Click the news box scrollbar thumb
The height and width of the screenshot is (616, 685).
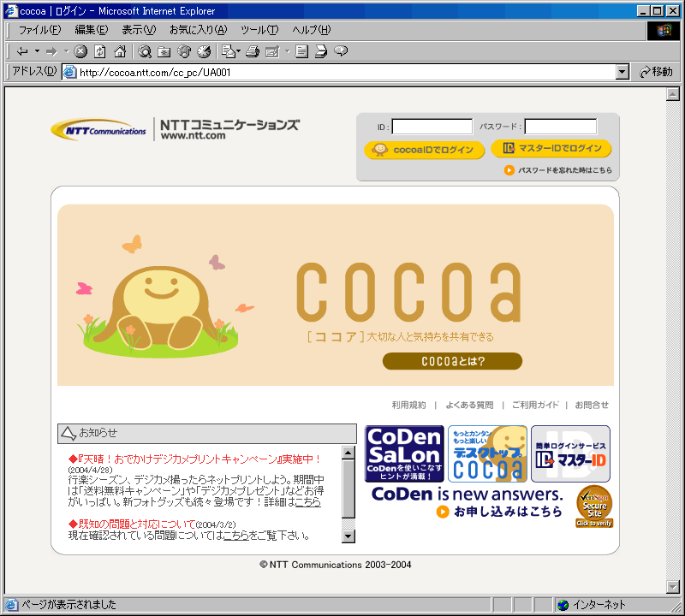pyautogui.click(x=348, y=489)
